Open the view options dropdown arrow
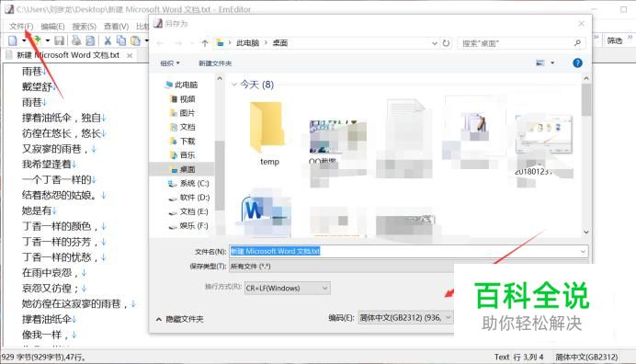 tap(552, 63)
